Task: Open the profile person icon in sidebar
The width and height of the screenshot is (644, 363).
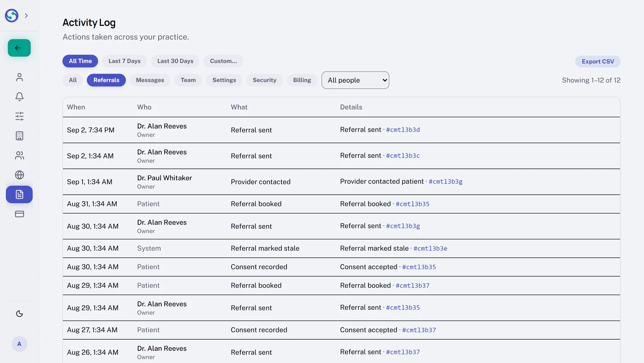Action: 19,77
